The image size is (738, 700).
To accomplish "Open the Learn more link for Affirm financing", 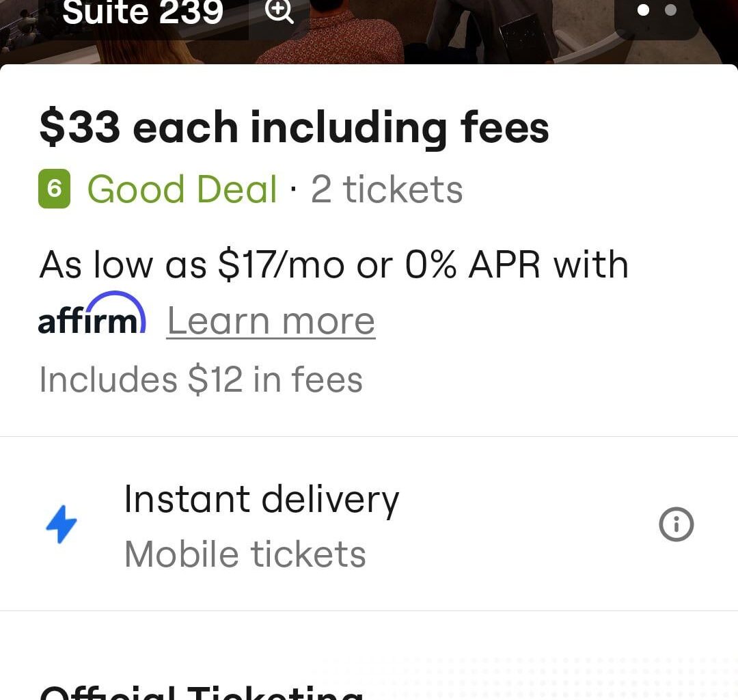I will click(x=270, y=320).
